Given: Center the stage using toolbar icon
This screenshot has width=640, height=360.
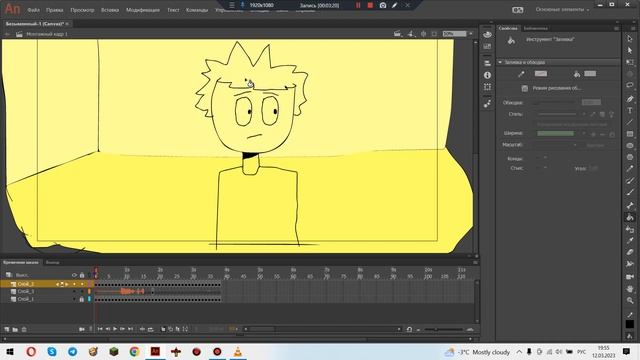Looking at the screenshot, I should (x=424, y=34).
